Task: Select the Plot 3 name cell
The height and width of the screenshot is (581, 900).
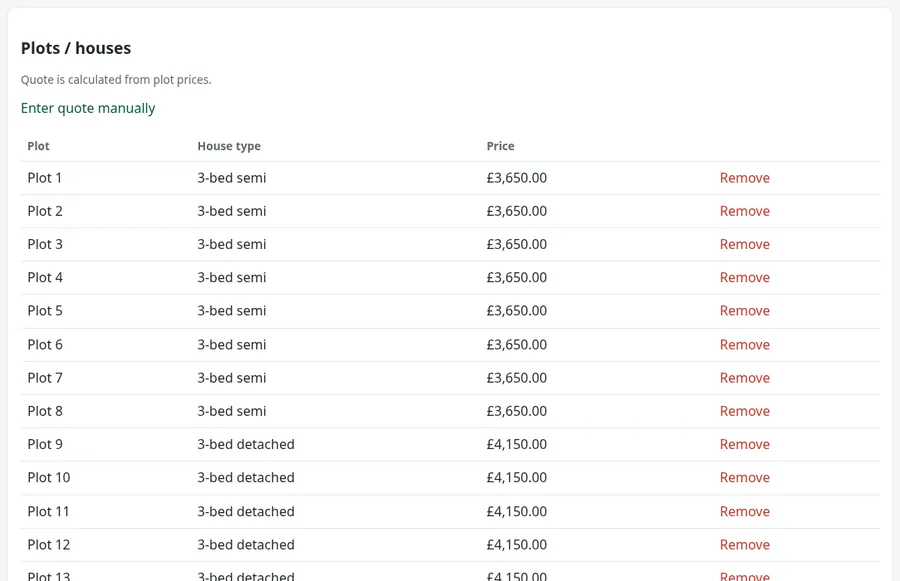Action: pos(45,244)
